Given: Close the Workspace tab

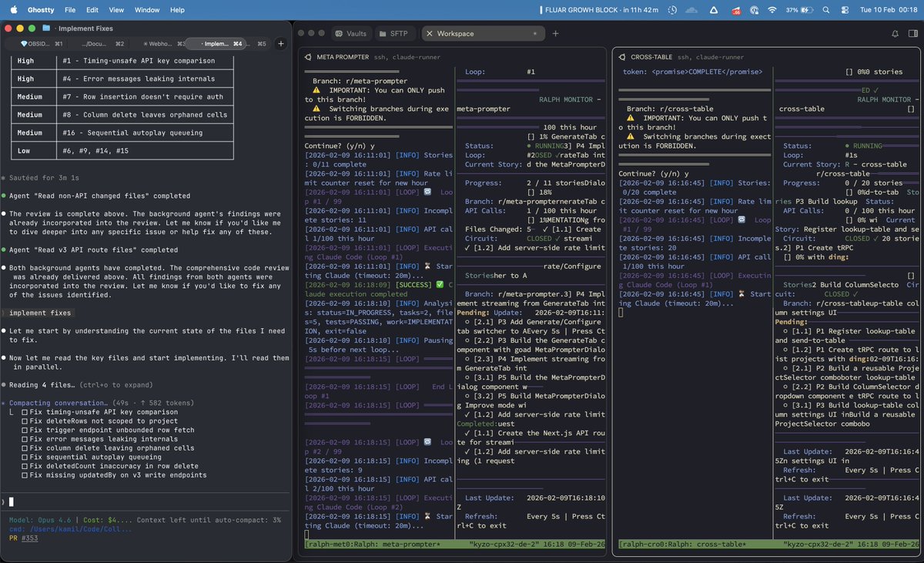Looking at the screenshot, I should 430,34.
